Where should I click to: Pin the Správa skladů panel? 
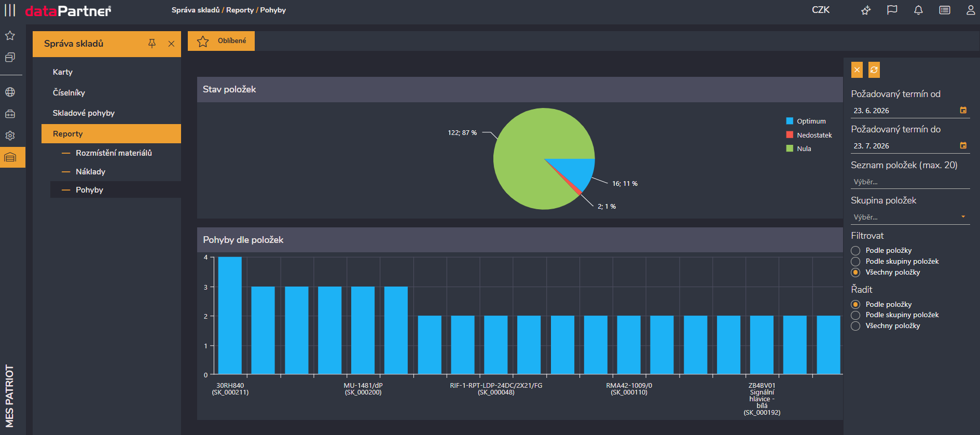(151, 44)
